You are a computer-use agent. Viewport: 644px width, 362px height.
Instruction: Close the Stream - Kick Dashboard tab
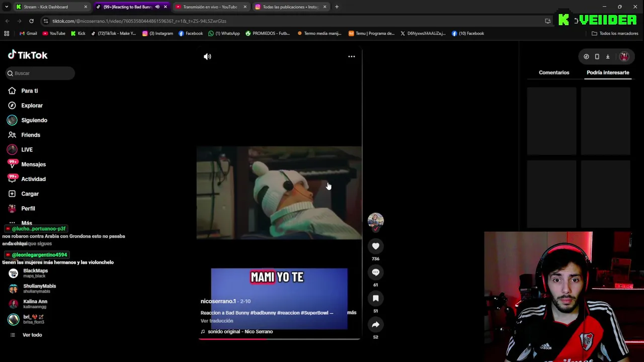[86, 7]
